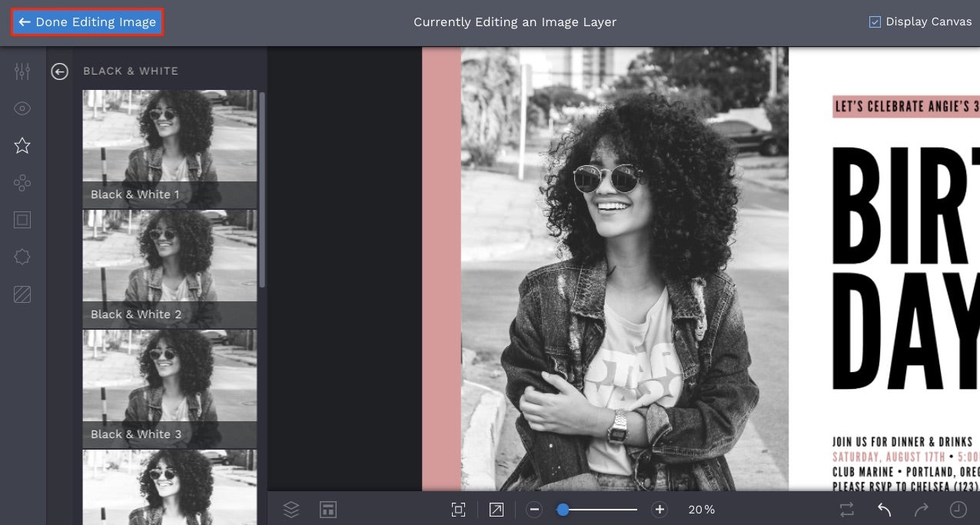Click the Effects star icon

(22, 145)
